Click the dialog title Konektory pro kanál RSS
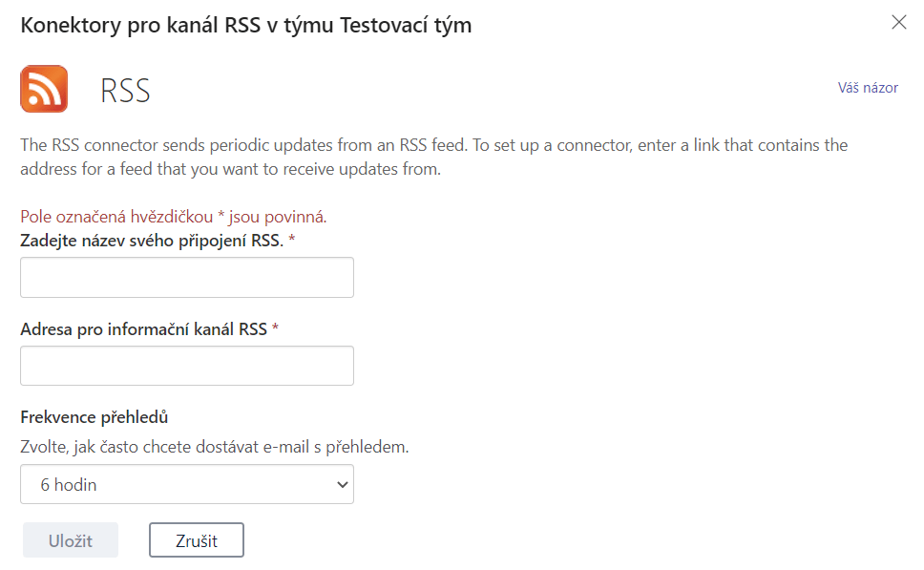The image size is (924, 570). (x=246, y=26)
